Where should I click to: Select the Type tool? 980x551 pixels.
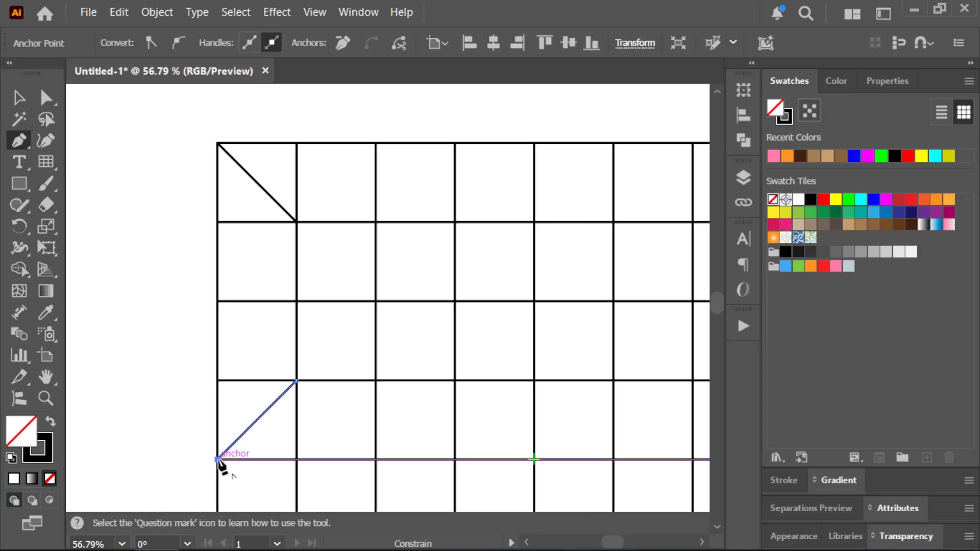(x=19, y=162)
